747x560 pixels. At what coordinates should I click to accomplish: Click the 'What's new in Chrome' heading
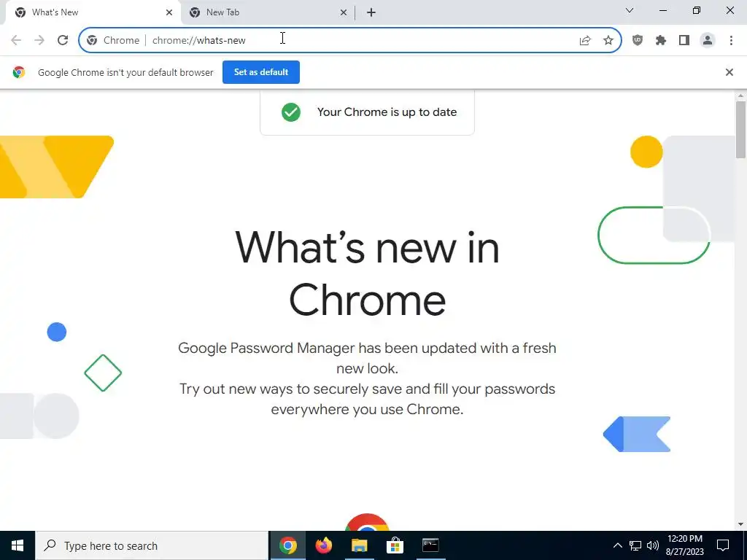368,273
